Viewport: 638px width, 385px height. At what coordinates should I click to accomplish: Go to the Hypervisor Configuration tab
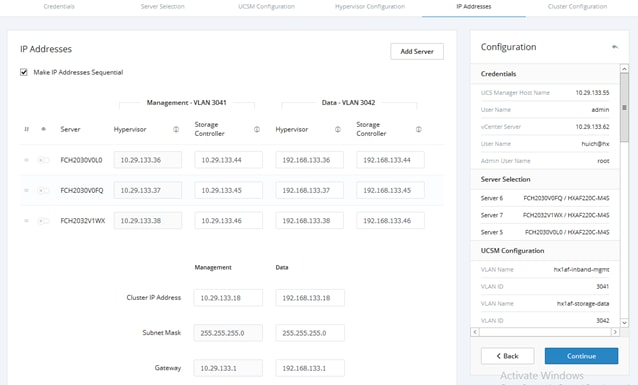[370, 7]
